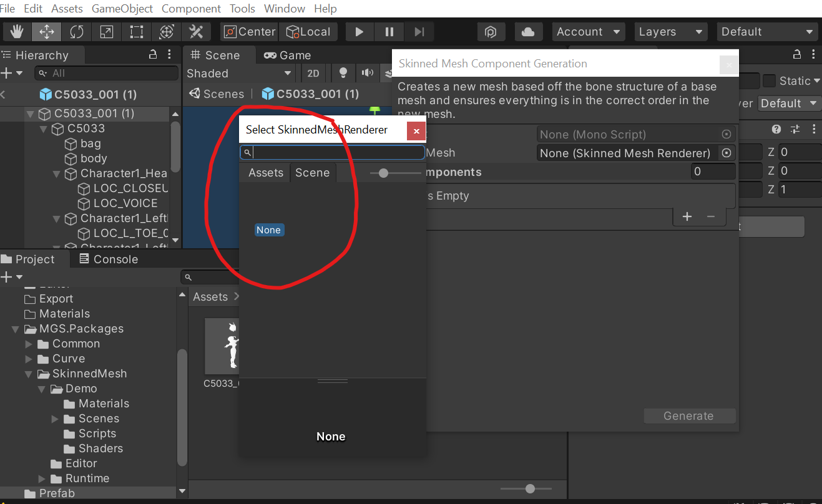822x504 pixels.
Task: Pause the game playback
Action: (389, 32)
